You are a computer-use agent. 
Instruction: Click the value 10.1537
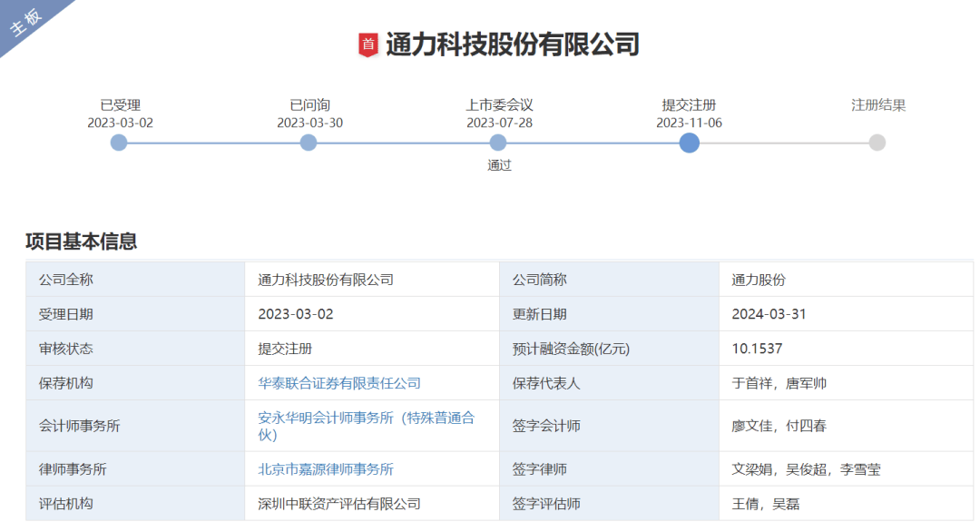(757, 349)
